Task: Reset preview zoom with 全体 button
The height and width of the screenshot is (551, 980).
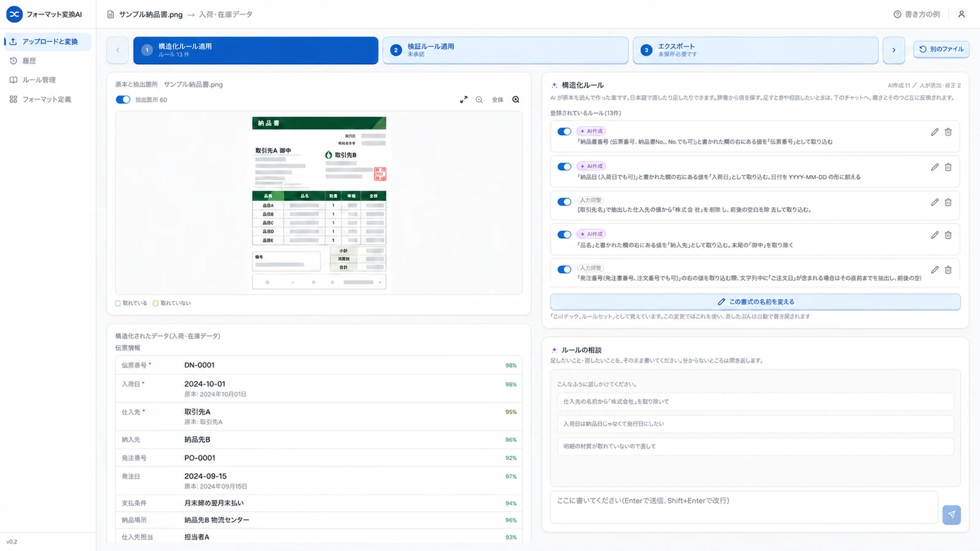Action: 498,100
